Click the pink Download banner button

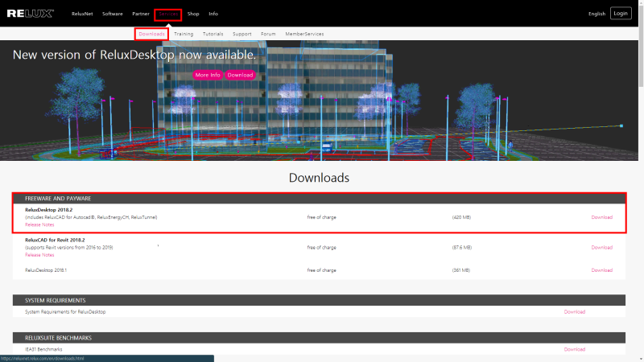[240, 75]
